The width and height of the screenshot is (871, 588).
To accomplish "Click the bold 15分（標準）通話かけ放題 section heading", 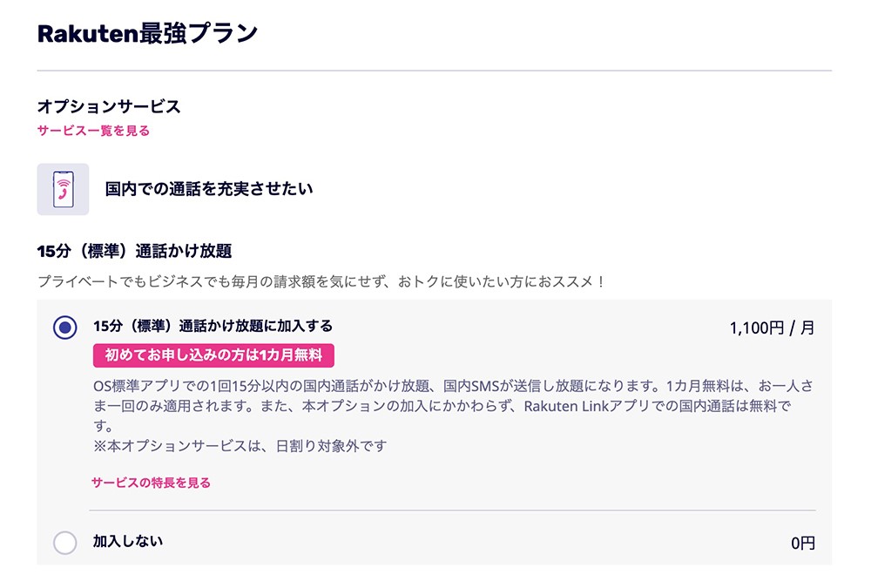I will point(134,252).
